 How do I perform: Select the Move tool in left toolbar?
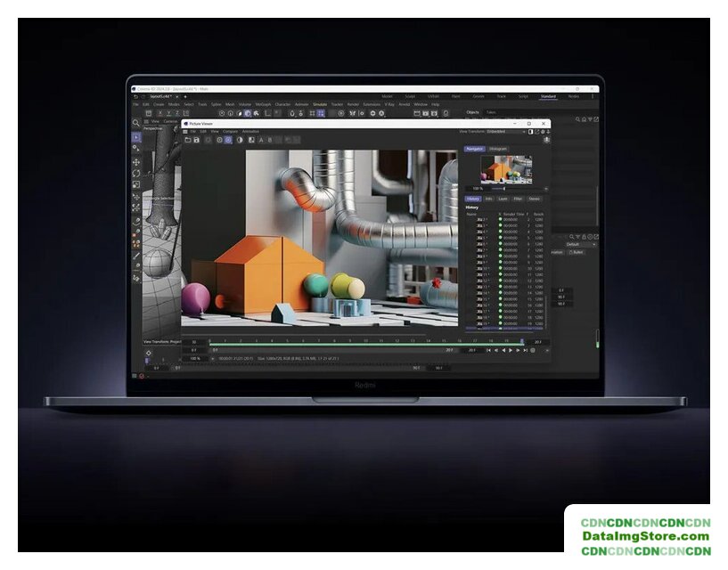(x=136, y=162)
